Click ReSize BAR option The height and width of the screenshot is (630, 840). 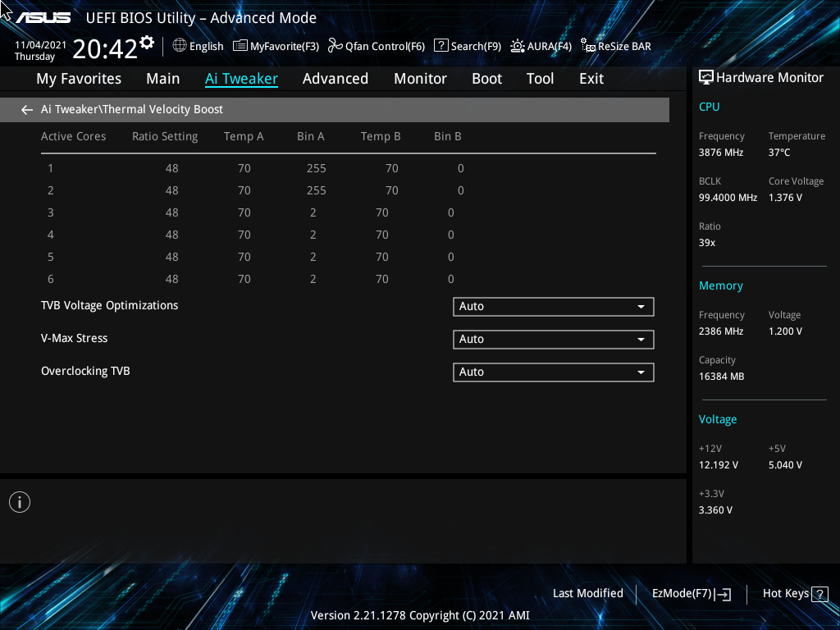tap(616, 46)
